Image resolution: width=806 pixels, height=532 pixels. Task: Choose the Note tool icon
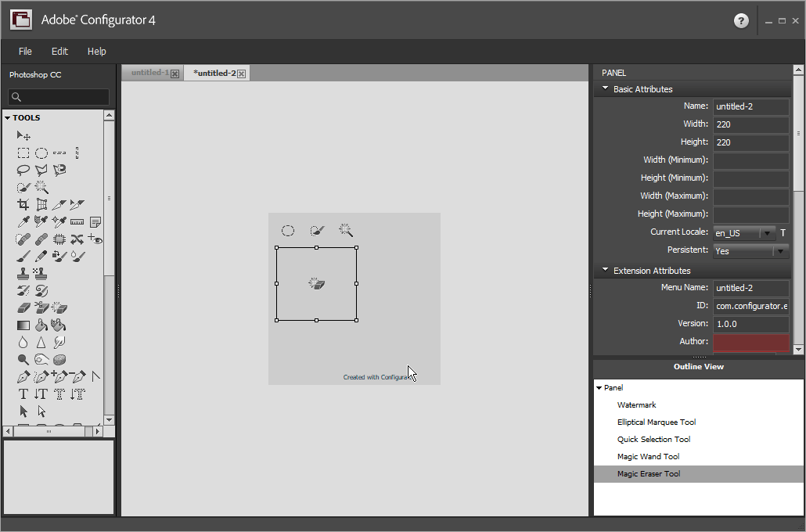95,222
